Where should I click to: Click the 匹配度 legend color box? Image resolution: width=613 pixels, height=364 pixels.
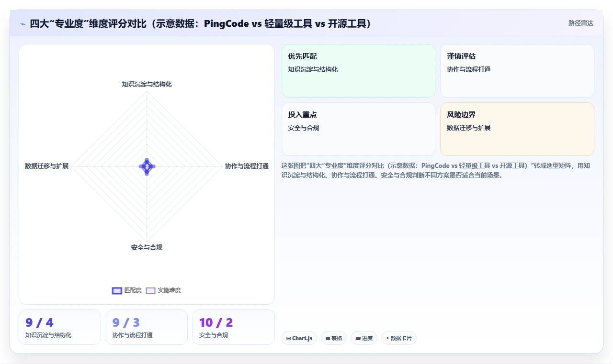[117, 290]
